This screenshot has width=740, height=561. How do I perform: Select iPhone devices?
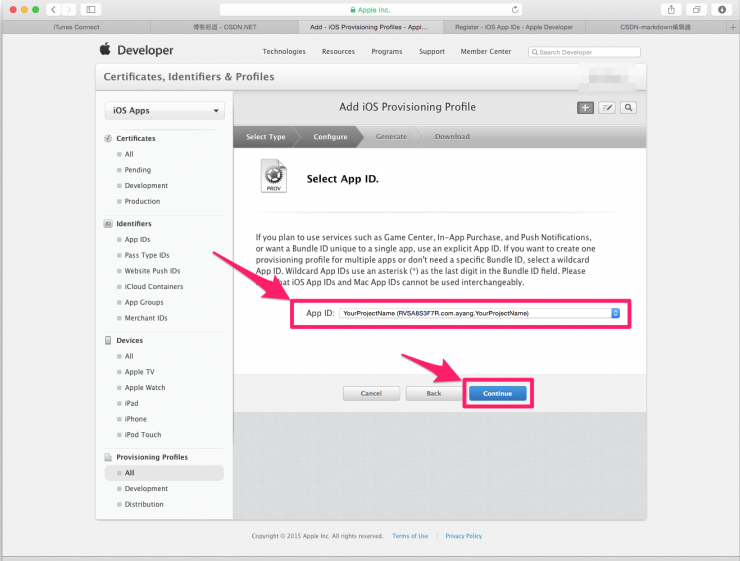(135, 419)
